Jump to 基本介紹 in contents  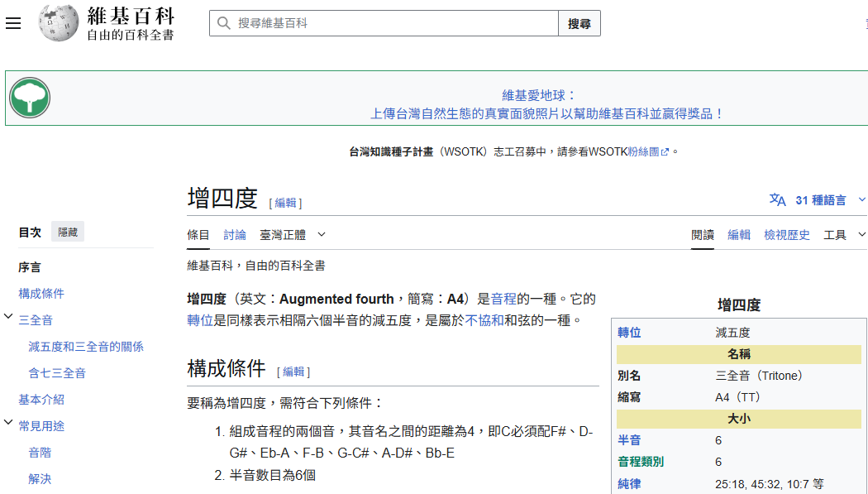point(41,400)
